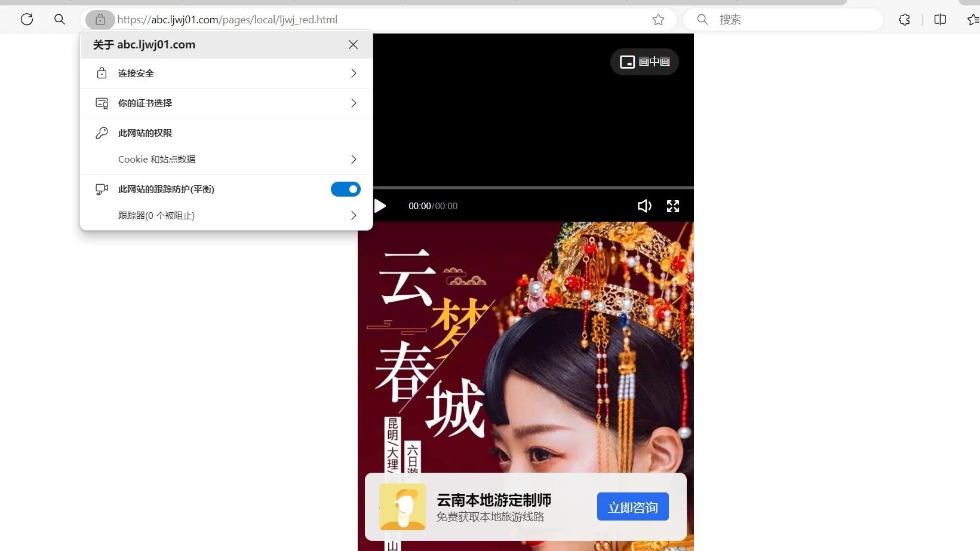This screenshot has width=980, height=551.
Task: Enter fullscreen with the expand icon
Action: click(x=673, y=206)
